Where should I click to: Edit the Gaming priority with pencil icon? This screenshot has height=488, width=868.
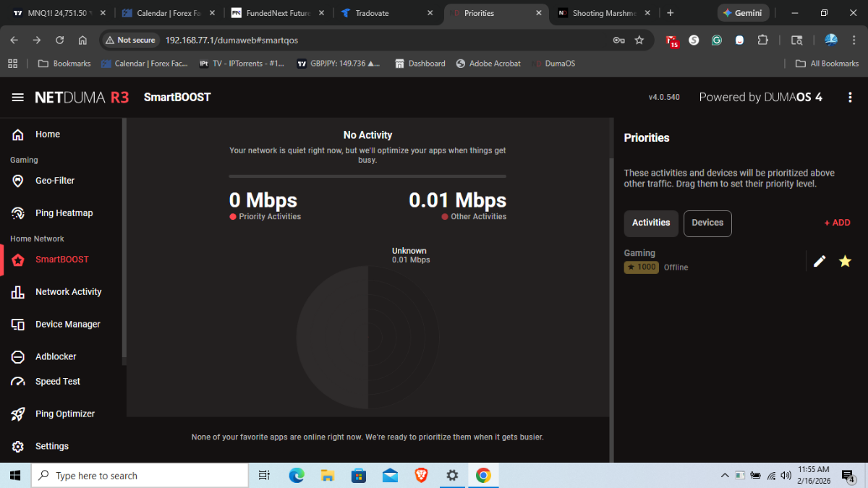click(820, 261)
